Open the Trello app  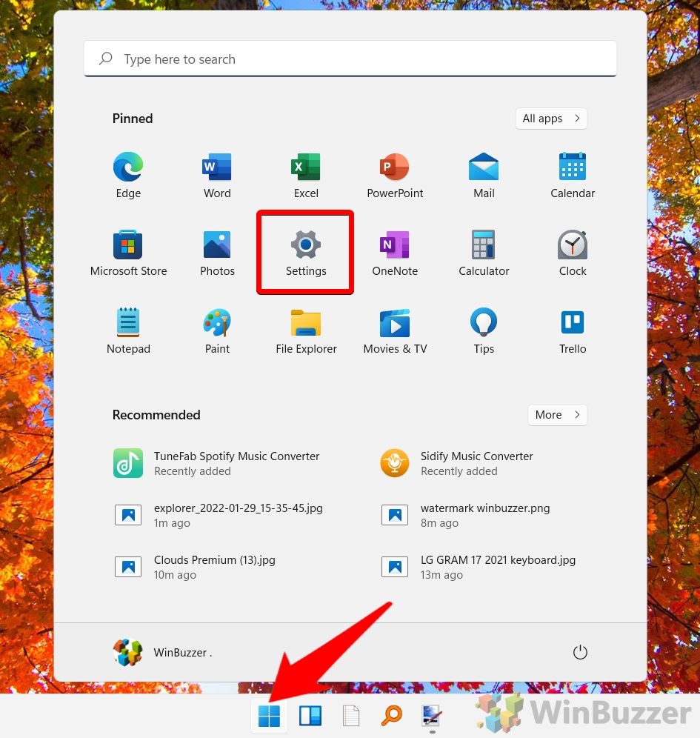click(x=573, y=330)
